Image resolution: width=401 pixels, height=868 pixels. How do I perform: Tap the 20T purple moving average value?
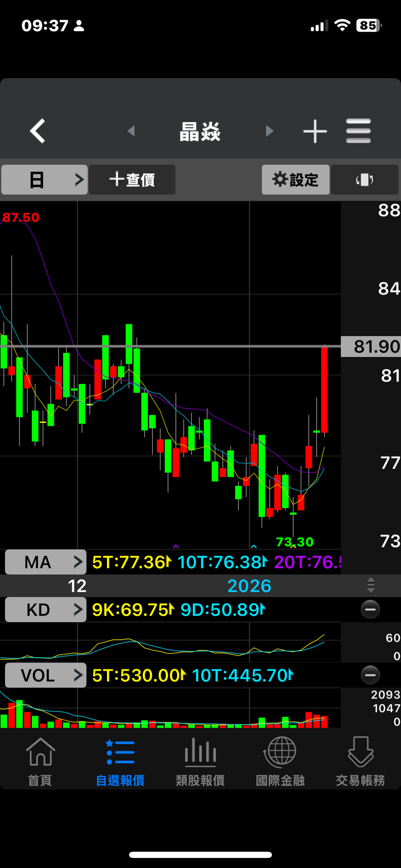pos(307,562)
